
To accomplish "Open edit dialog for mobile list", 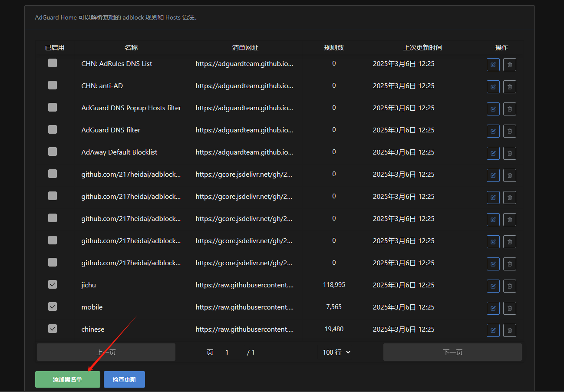I will point(493,308).
